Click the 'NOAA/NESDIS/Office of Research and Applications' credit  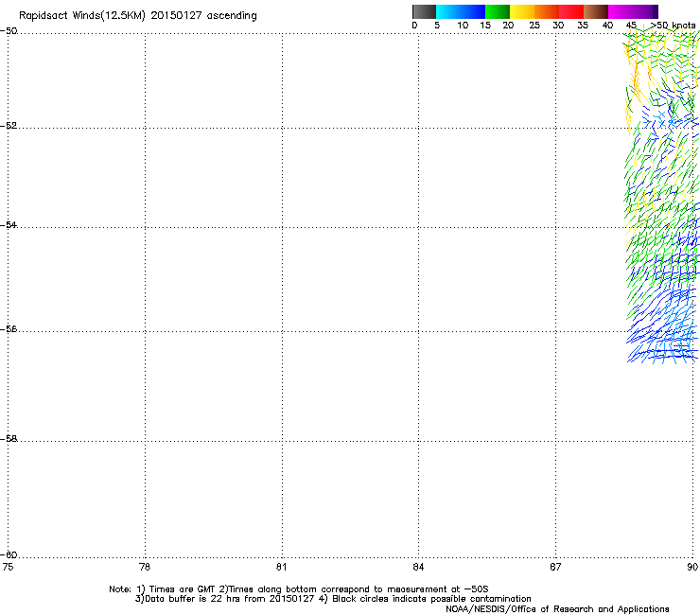(x=557, y=609)
